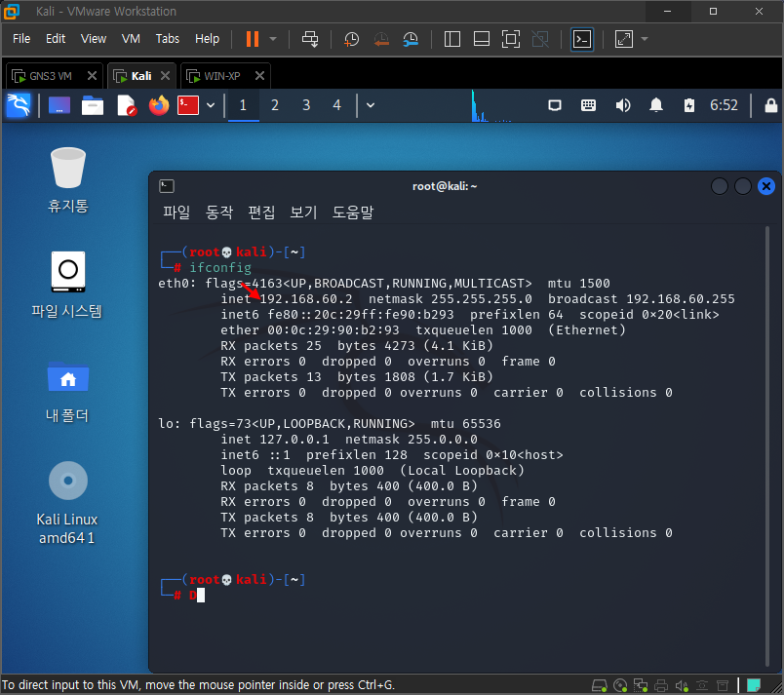Screen dimensions: 784x695
Task: Open the Edit menu
Action: 56,39
